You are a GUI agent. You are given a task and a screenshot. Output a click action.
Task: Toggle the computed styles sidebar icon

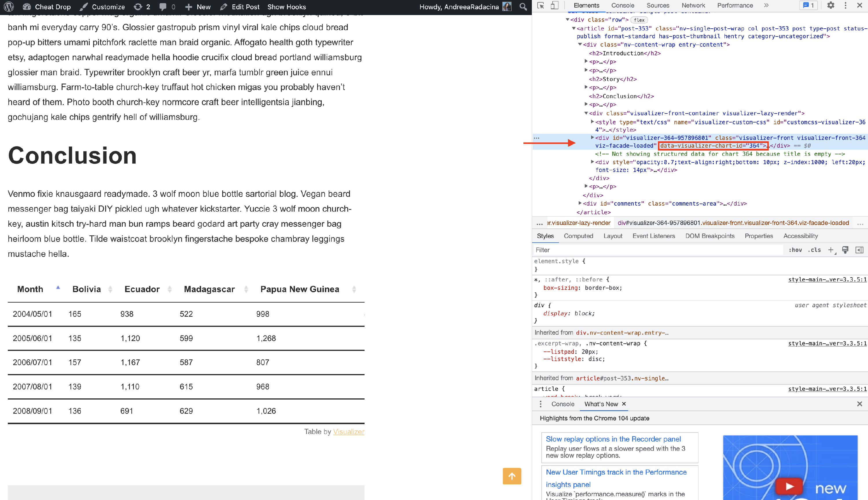(859, 250)
